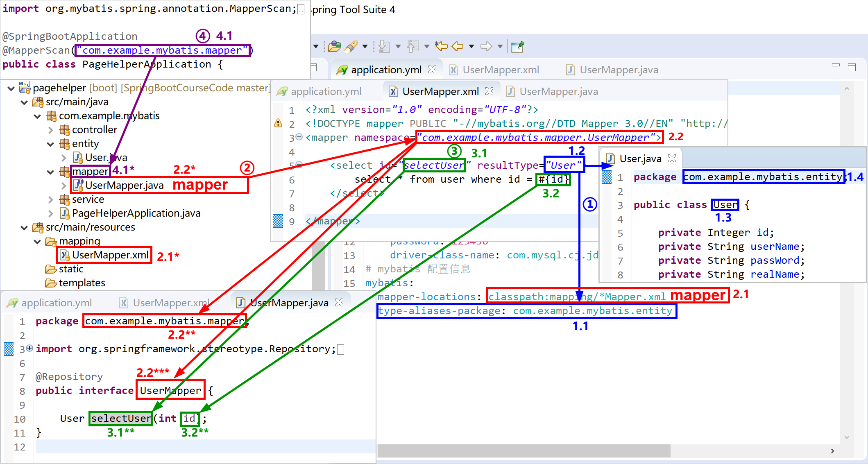868x464 pixels.
Task: Click the Search flashlight toolbar icon
Action: (x=351, y=46)
